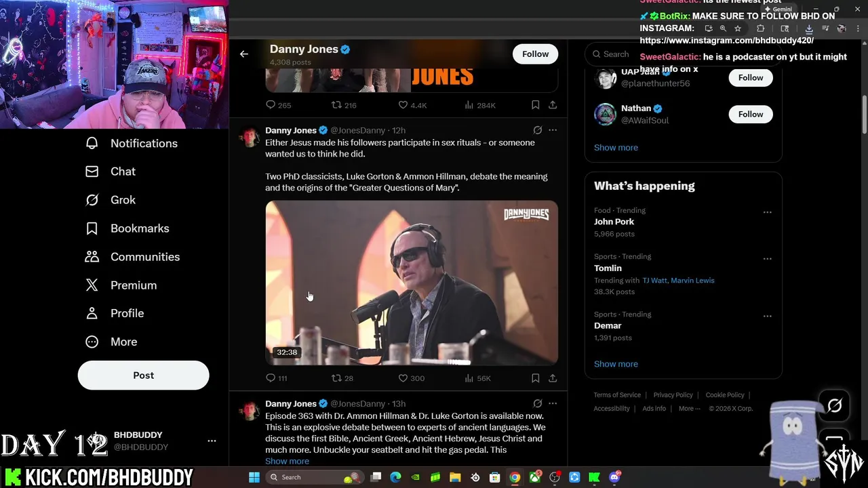This screenshot has width=868, height=488.
Task: Open options for the John Pork trend
Action: [767, 212]
